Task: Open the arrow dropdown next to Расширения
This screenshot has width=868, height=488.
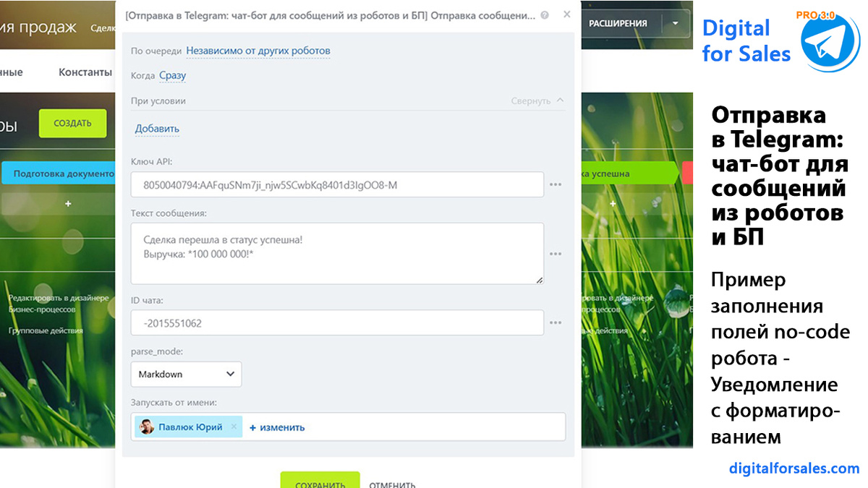Action: tap(675, 23)
